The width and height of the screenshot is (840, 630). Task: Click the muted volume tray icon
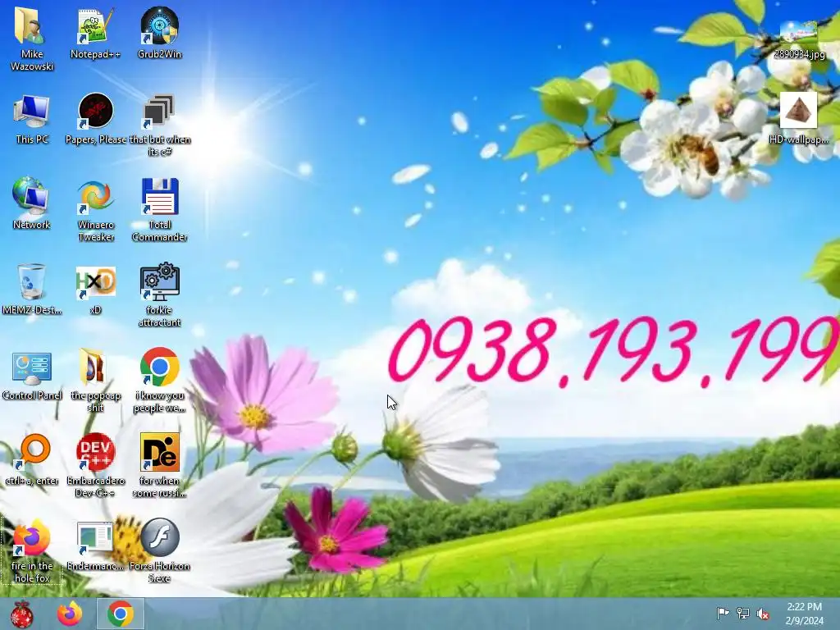(763, 614)
